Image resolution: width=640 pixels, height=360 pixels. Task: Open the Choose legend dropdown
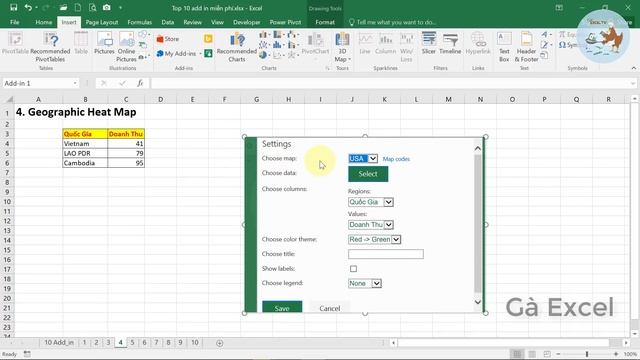click(365, 283)
